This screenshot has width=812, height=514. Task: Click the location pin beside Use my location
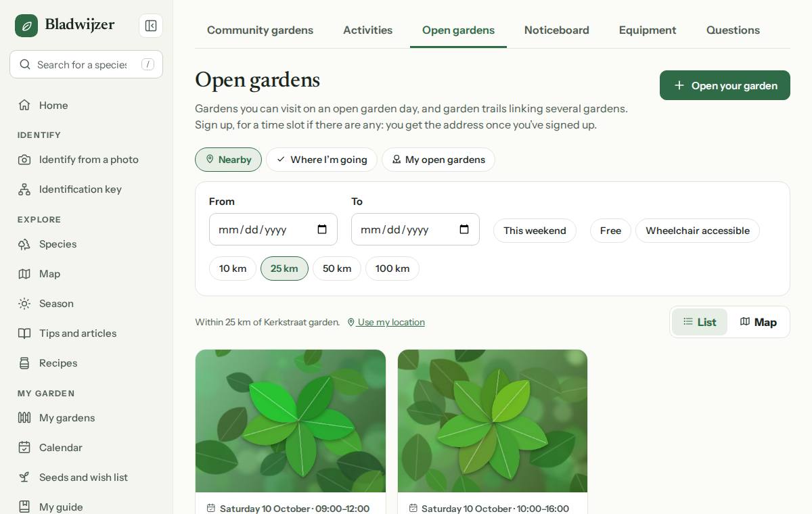(351, 323)
